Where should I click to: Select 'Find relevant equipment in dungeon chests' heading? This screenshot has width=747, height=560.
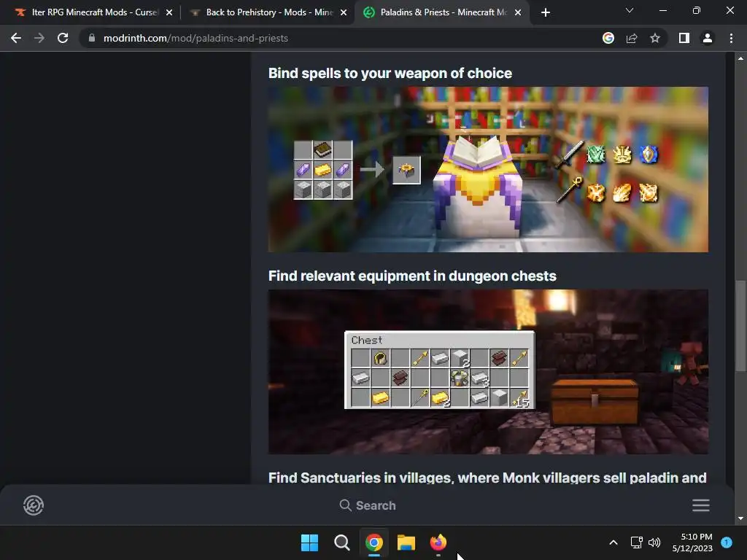pyautogui.click(x=413, y=276)
